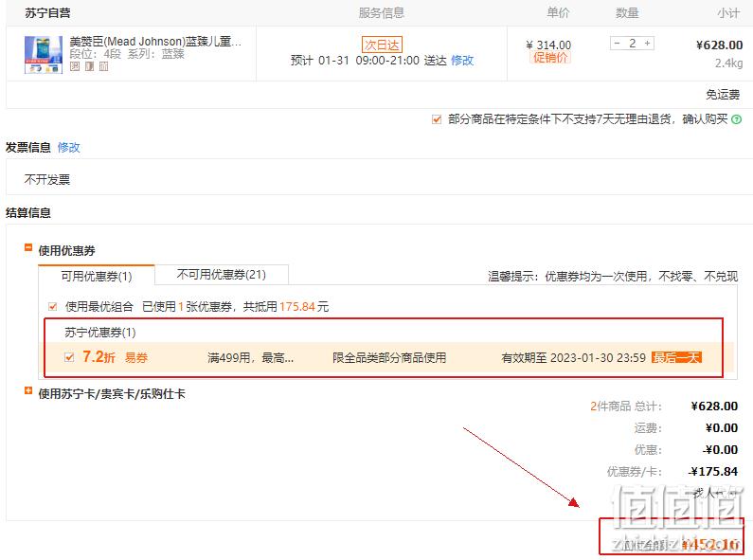Open the 美赞臣(Mead Johnson)蓝臻儿童 product title
The image size is (753, 560).
(x=155, y=42)
